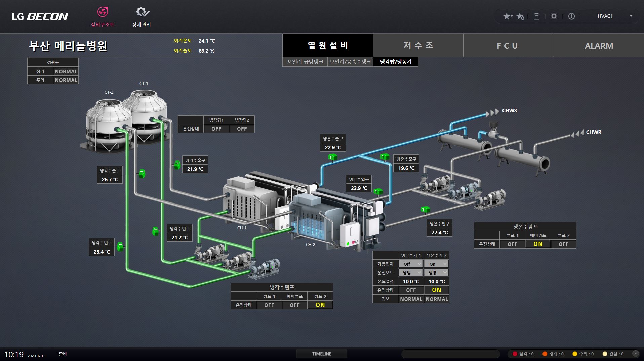Open the clipboard report icon
This screenshot has width=644, height=361.
click(536, 16)
